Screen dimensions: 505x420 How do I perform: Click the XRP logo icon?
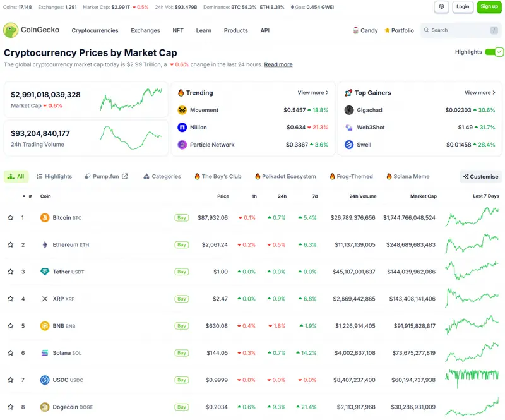[45, 299]
